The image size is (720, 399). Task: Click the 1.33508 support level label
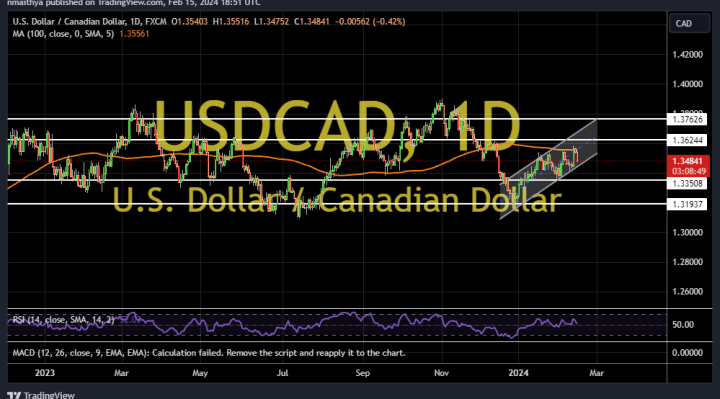point(687,184)
